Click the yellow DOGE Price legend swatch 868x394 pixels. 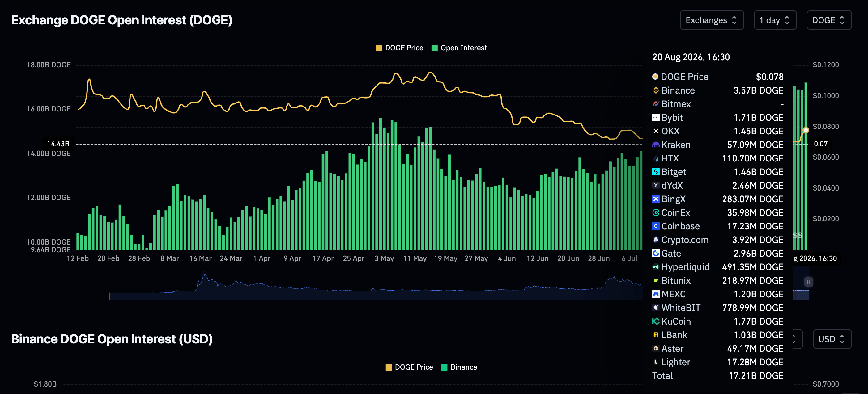(379, 48)
